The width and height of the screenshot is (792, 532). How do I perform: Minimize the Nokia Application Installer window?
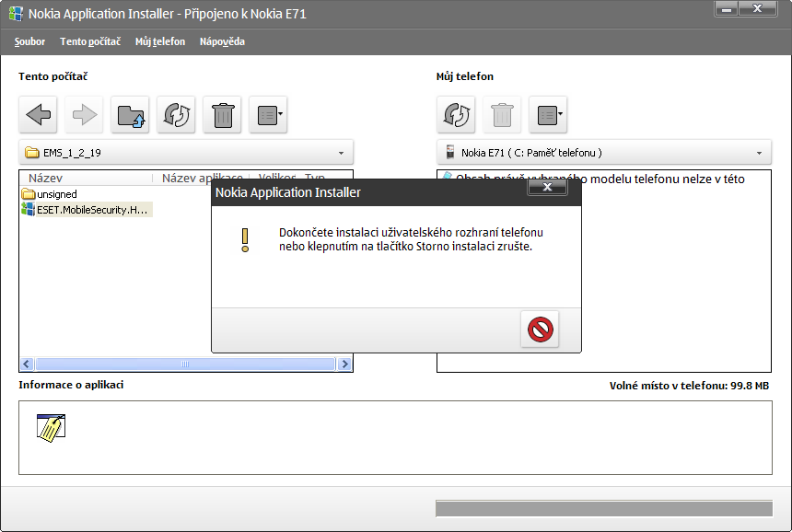pos(727,9)
